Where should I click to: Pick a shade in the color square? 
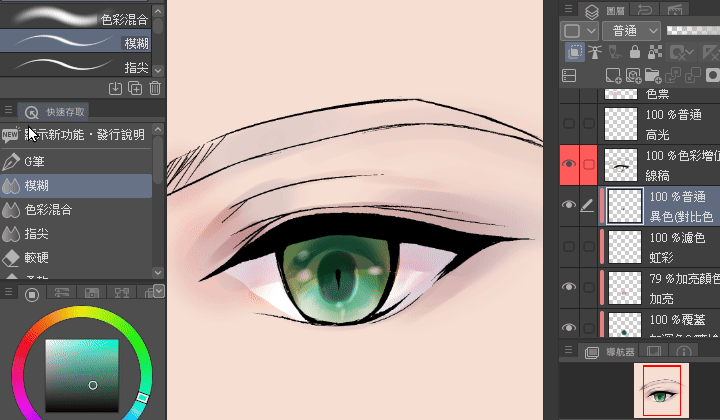coord(82,375)
